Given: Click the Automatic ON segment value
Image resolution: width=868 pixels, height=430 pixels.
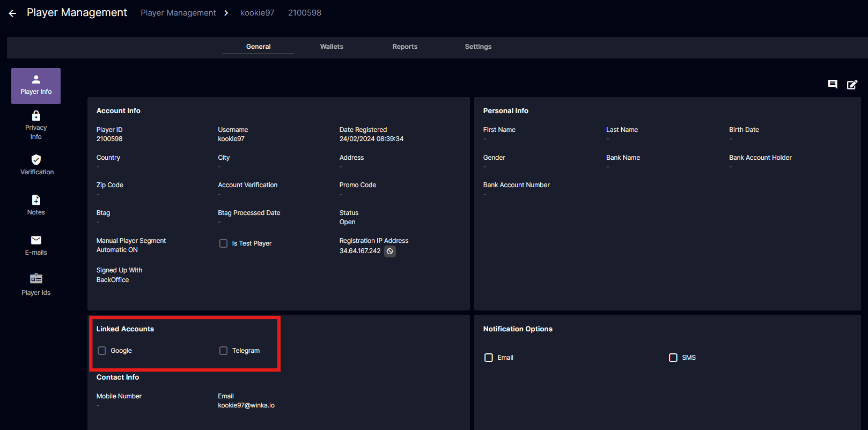Looking at the screenshot, I should click(117, 250).
